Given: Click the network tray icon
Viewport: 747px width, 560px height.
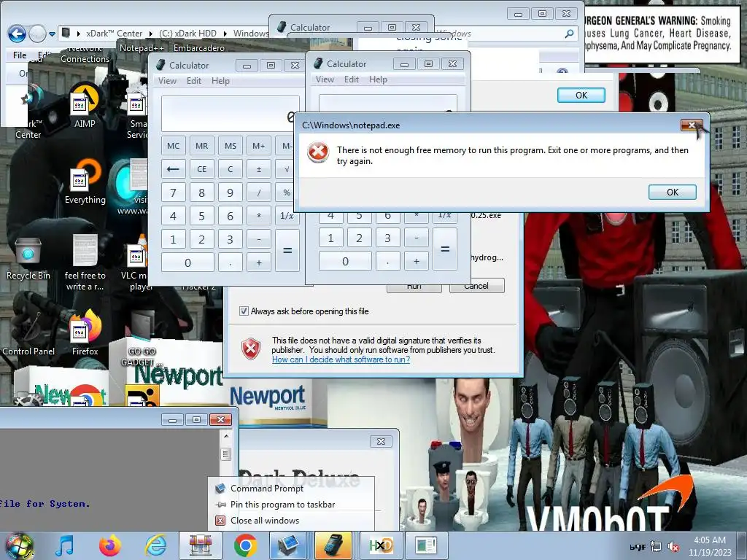Looking at the screenshot, I should click(656, 547).
